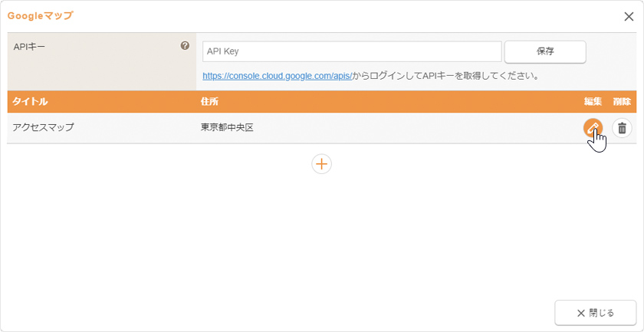Open the APIキー help question mark
644x332 pixels.
(x=185, y=46)
